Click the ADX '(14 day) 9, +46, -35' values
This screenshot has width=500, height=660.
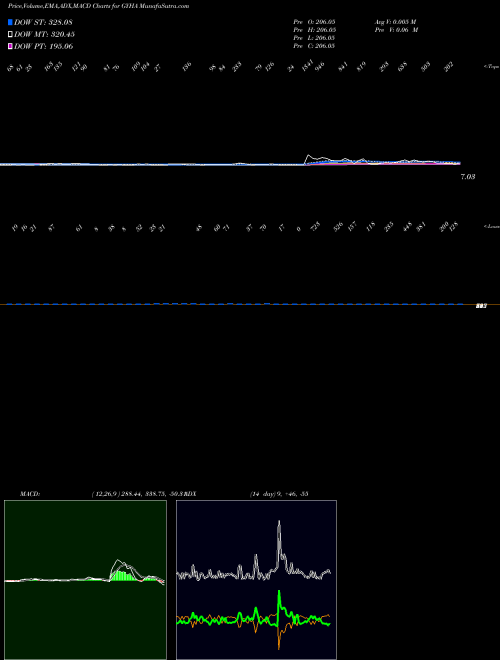point(279,494)
